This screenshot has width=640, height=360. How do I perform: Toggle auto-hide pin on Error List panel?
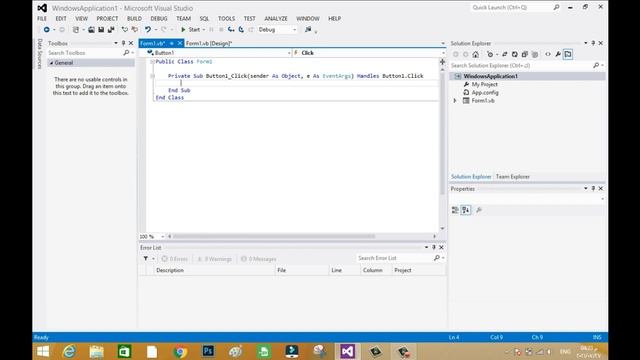tap(433, 247)
